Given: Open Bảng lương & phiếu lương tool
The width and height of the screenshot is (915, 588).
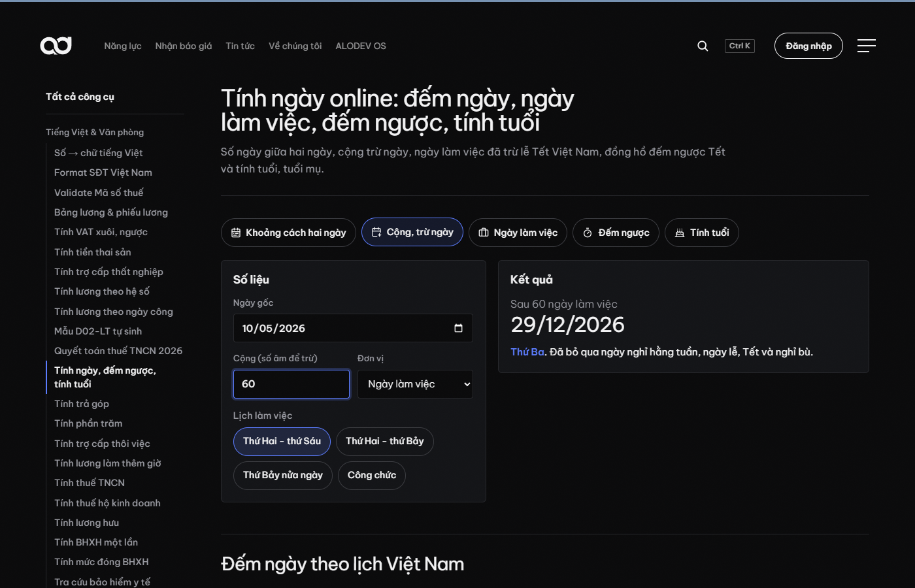Looking at the screenshot, I should (111, 212).
